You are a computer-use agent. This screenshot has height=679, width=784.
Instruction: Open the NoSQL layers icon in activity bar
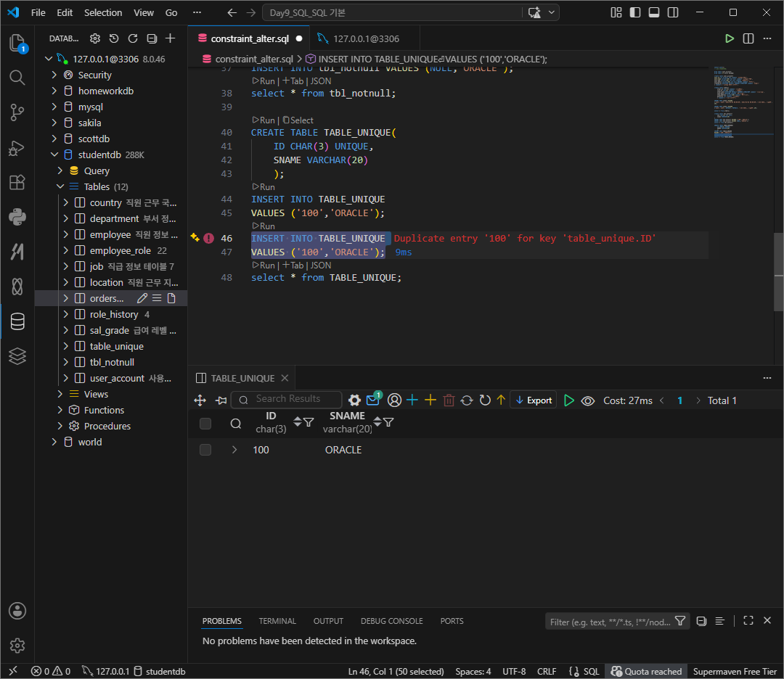pos(17,356)
